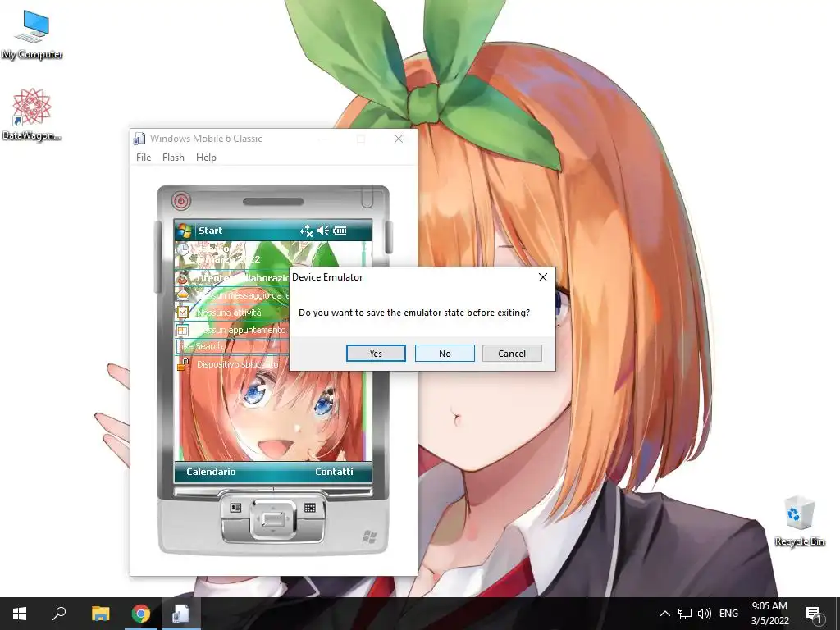Tap the Nessuna attività row
The image size is (840, 630).
pyautogui.click(x=232, y=313)
